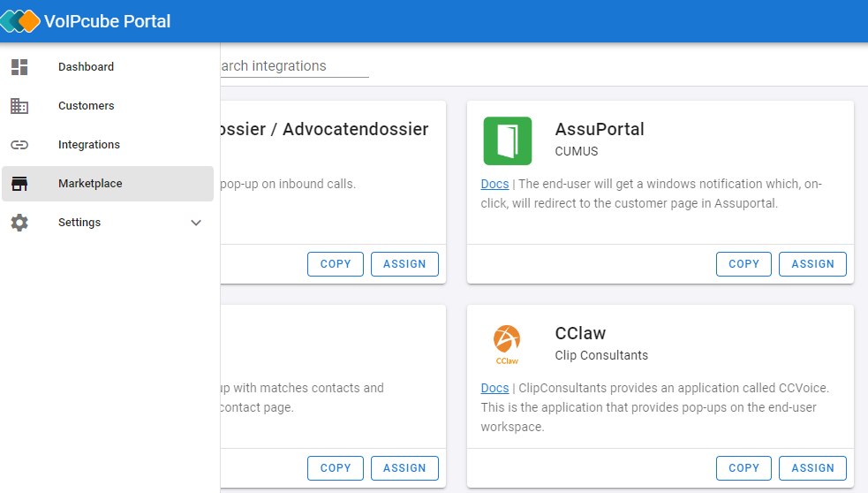Click the VoIPcube Portal title
Image resolution: width=868 pixels, height=493 pixels.
coord(108,21)
